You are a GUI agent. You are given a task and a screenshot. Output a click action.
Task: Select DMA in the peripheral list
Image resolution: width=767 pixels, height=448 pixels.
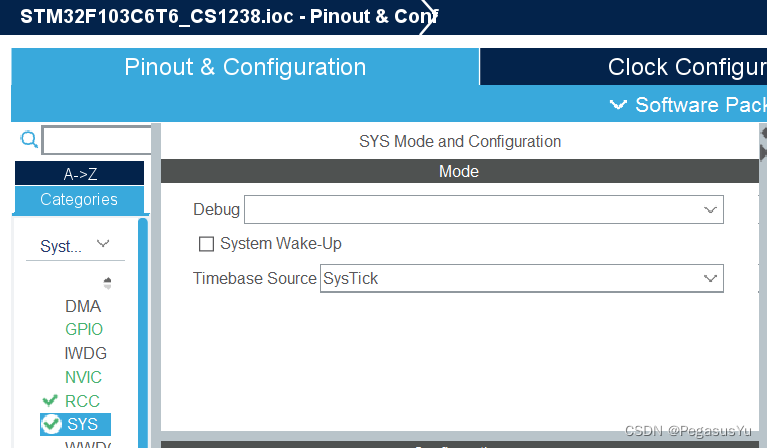pos(83,306)
